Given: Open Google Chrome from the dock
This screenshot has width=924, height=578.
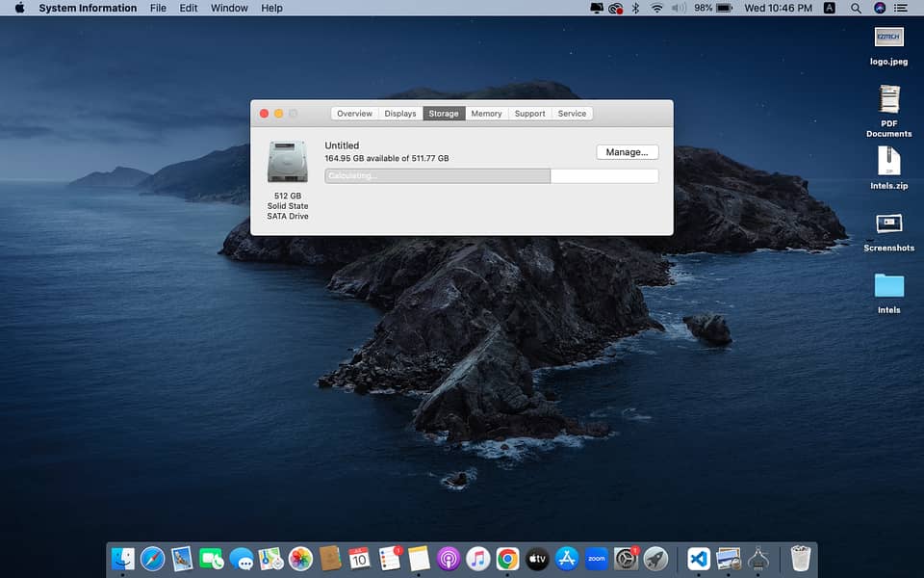Looking at the screenshot, I should tap(508, 558).
